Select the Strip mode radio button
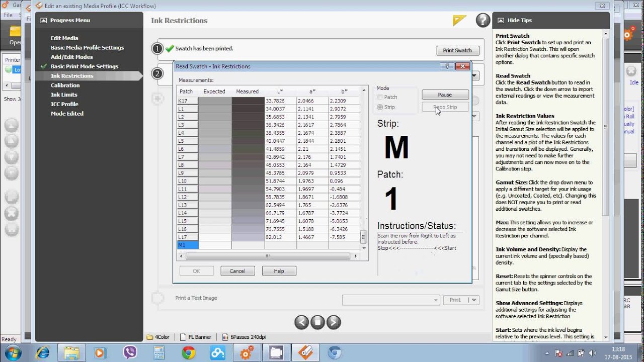Screen dimensions: 644x362 (381, 107)
